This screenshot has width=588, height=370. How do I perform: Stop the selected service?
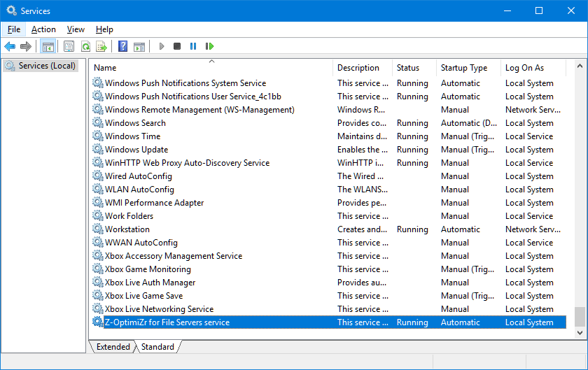[177, 46]
